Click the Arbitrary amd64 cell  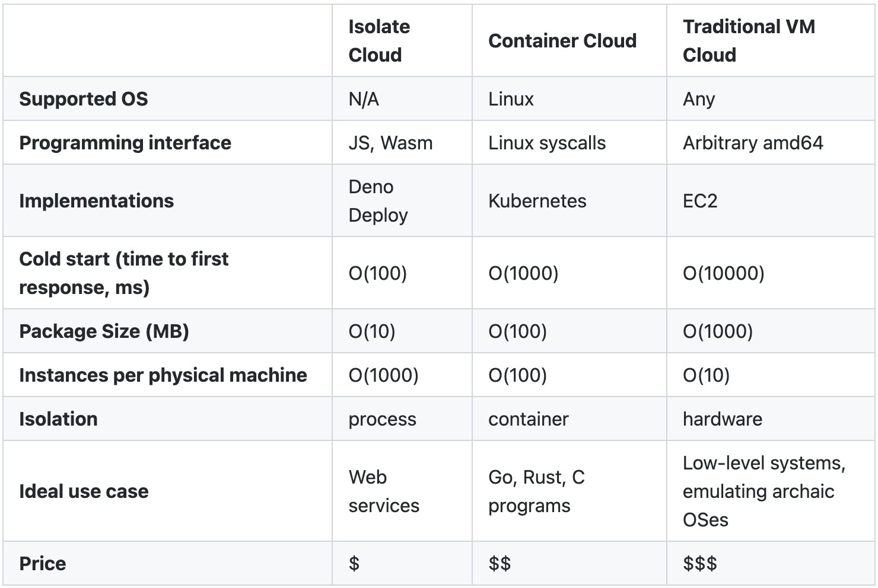[753, 143]
